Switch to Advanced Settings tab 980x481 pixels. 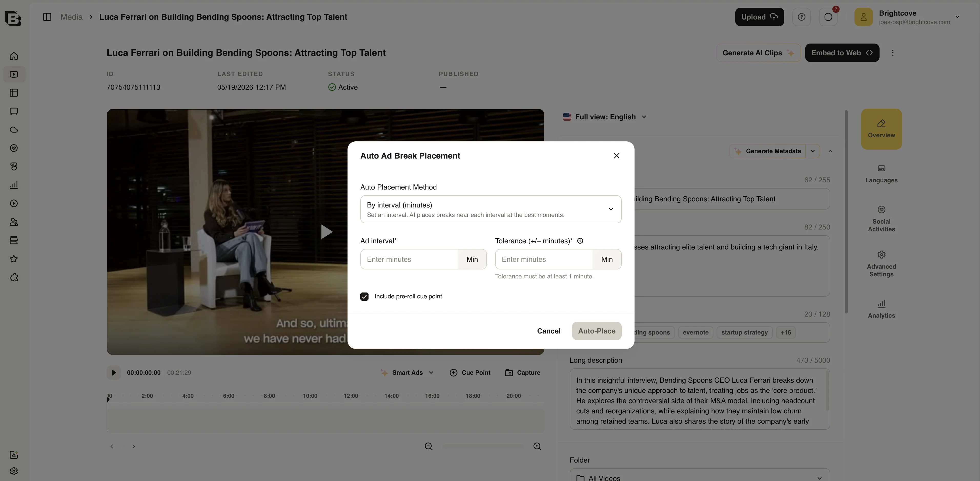coord(882,264)
